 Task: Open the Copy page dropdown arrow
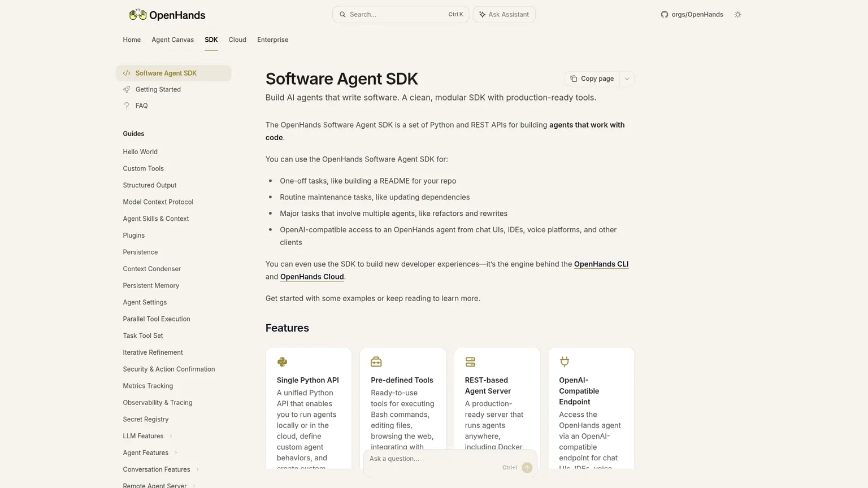tap(627, 79)
